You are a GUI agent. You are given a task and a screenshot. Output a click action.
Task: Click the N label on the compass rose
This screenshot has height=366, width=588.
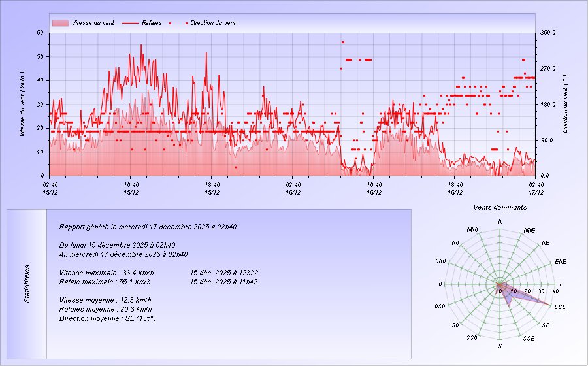tap(500, 222)
